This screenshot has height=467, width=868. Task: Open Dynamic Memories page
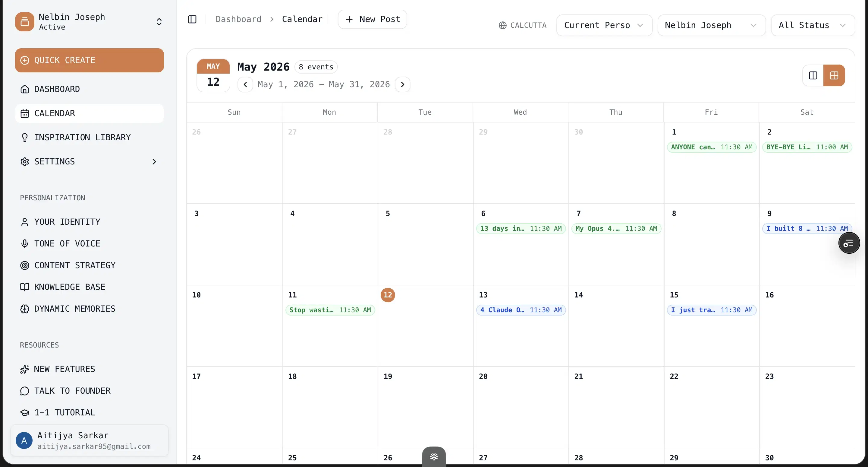point(89,309)
